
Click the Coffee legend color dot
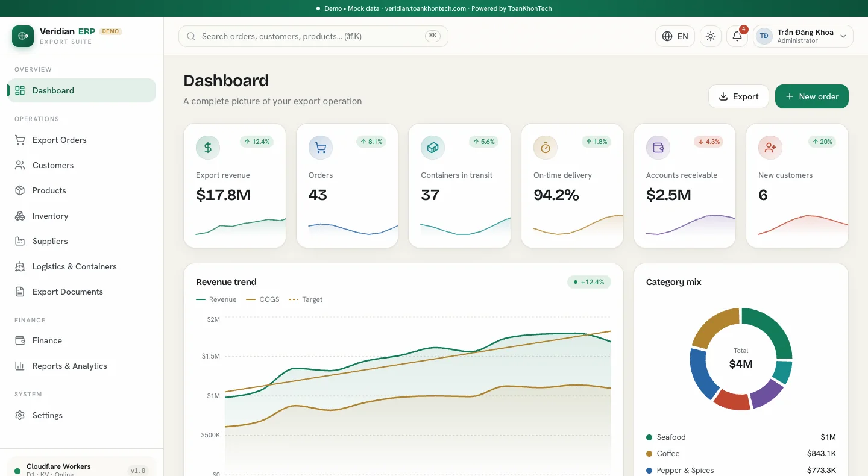click(649, 454)
